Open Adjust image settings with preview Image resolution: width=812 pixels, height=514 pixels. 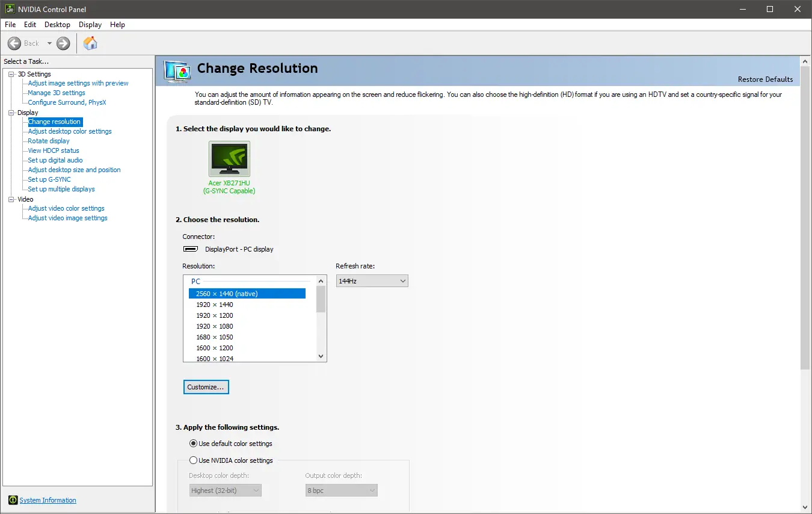[78, 83]
